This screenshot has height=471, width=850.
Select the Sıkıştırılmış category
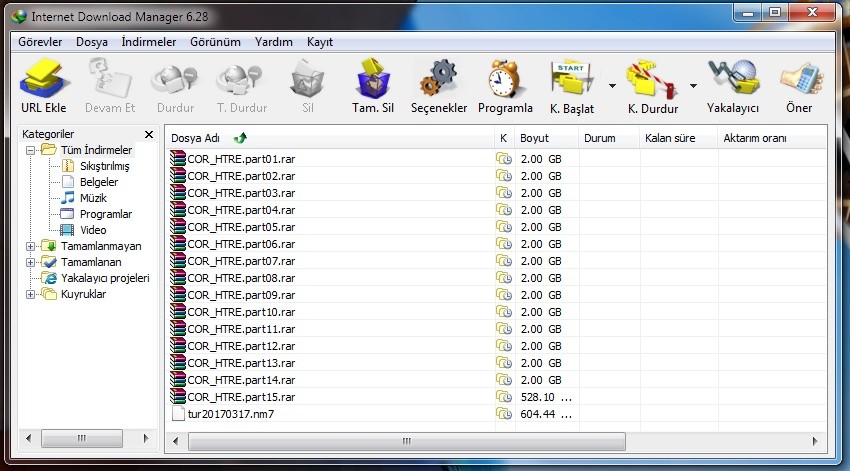pyautogui.click(x=104, y=166)
